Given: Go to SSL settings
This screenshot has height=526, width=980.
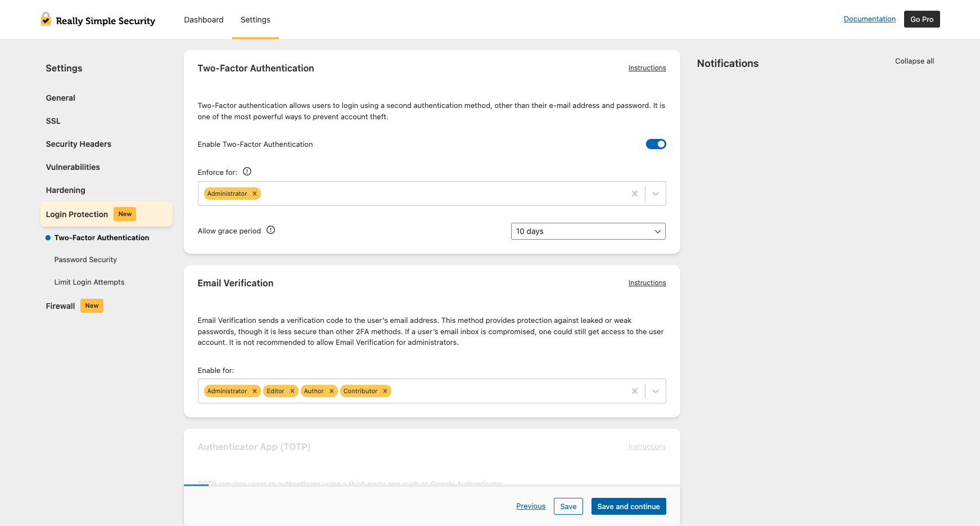Looking at the screenshot, I should click(x=53, y=121).
